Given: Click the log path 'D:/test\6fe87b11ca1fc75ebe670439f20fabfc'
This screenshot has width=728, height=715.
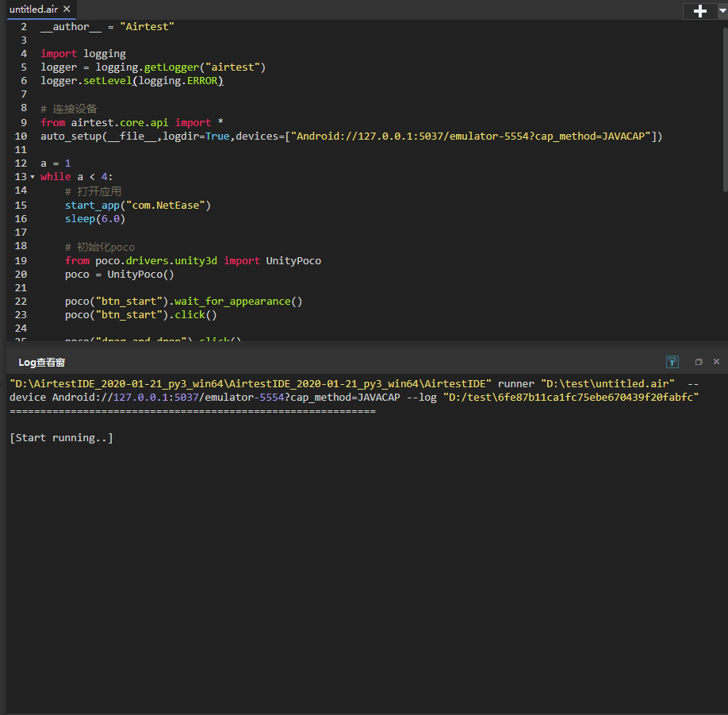Looking at the screenshot, I should [571, 398].
